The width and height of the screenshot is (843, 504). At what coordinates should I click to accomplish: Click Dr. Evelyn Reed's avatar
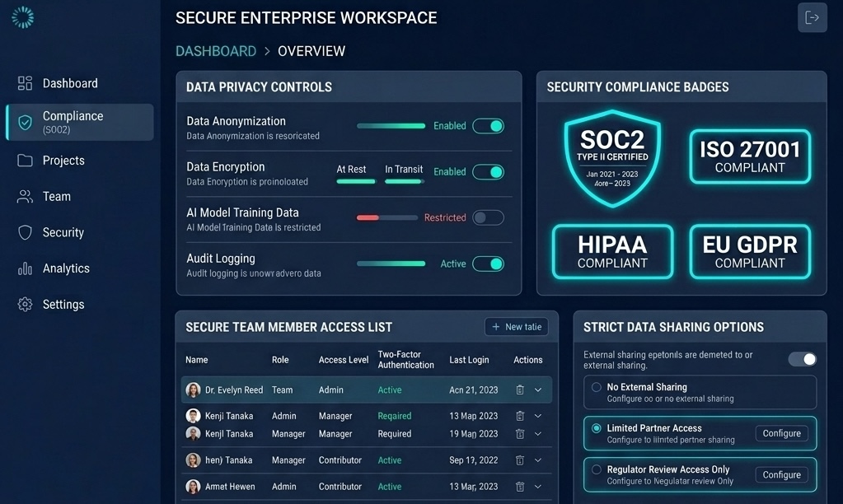[x=193, y=390]
